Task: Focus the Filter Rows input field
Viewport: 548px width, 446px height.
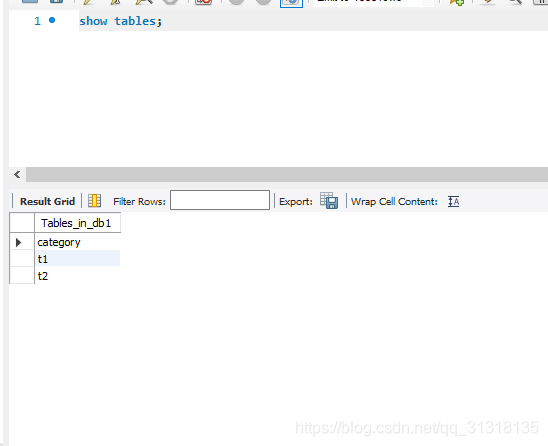Action: point(220,200)
